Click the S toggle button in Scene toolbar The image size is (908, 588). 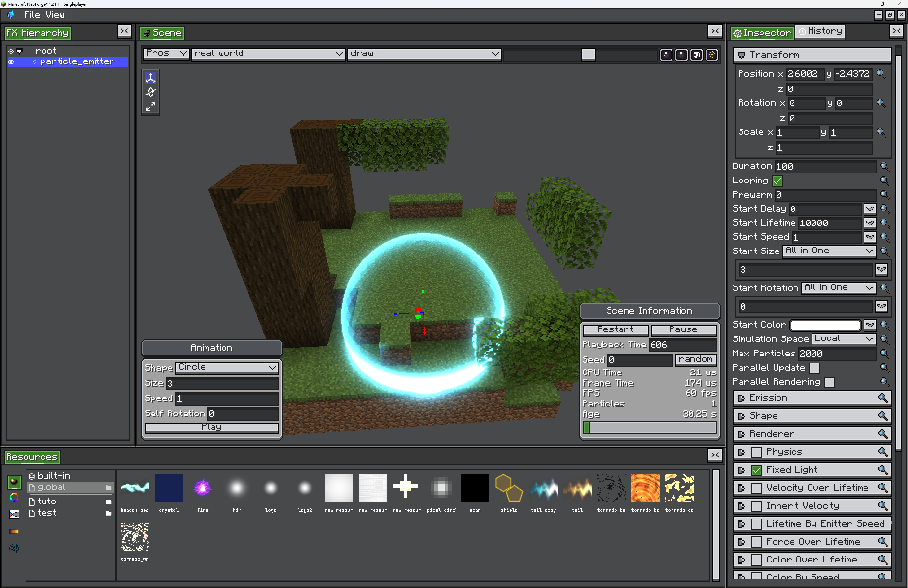[x=666, y=55]
